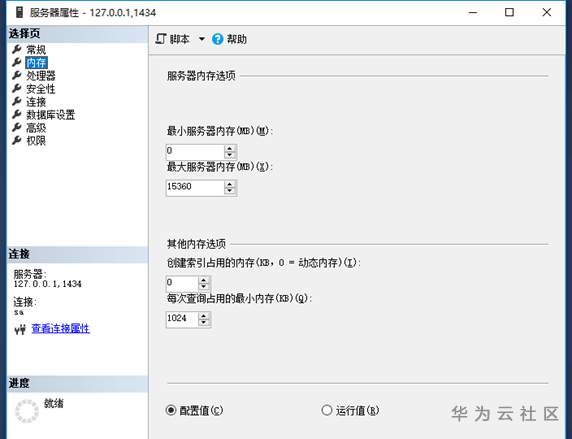Viewport: 572px width, 439px height.
Task: Maximize the server properties window
Action: [x=509, y=12]
